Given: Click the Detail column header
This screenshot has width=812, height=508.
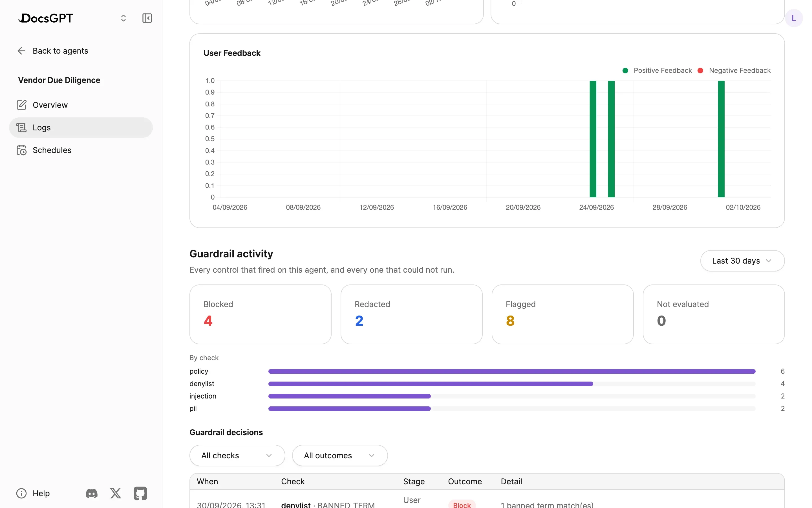Looking at the screenshot, I should pyautogui.click(x=511, y=481).
